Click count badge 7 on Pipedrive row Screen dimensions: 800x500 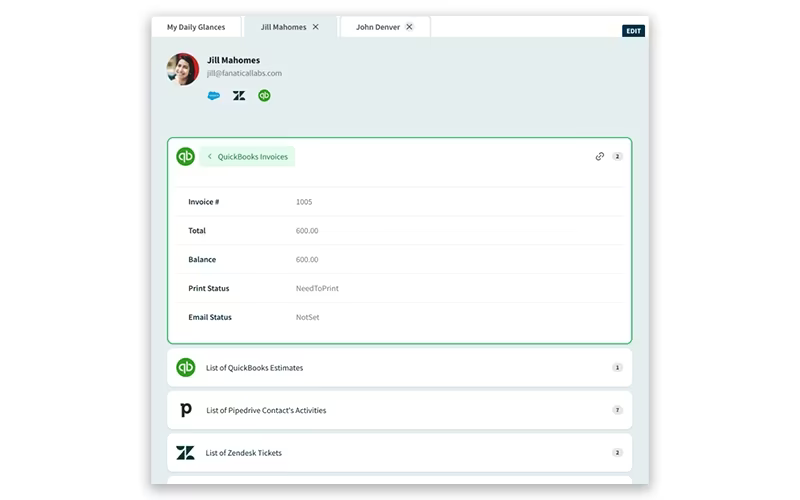pyautogui.click(x=617, y=410)
